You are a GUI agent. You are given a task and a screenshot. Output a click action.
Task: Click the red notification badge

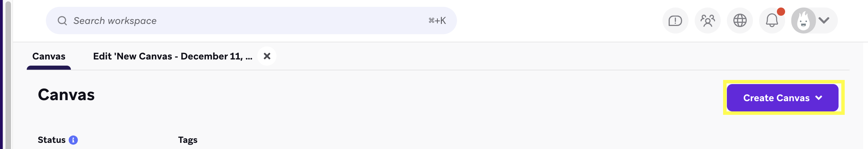pos(781,12)
